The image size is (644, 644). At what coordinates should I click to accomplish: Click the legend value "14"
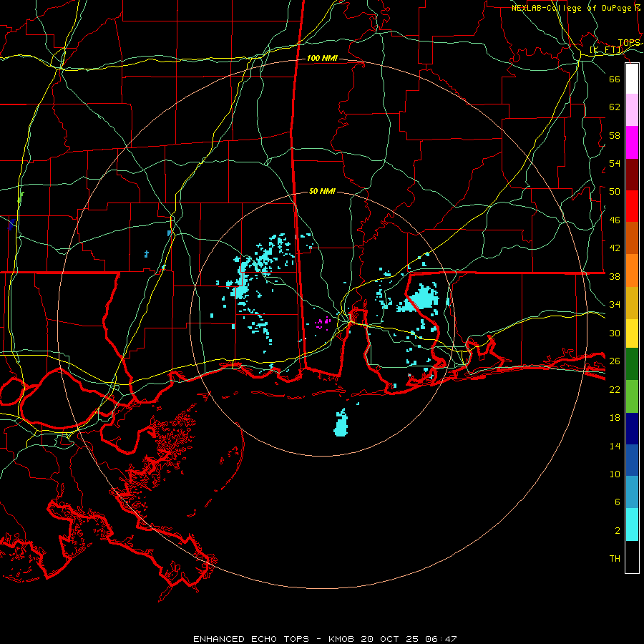[615, 446]
